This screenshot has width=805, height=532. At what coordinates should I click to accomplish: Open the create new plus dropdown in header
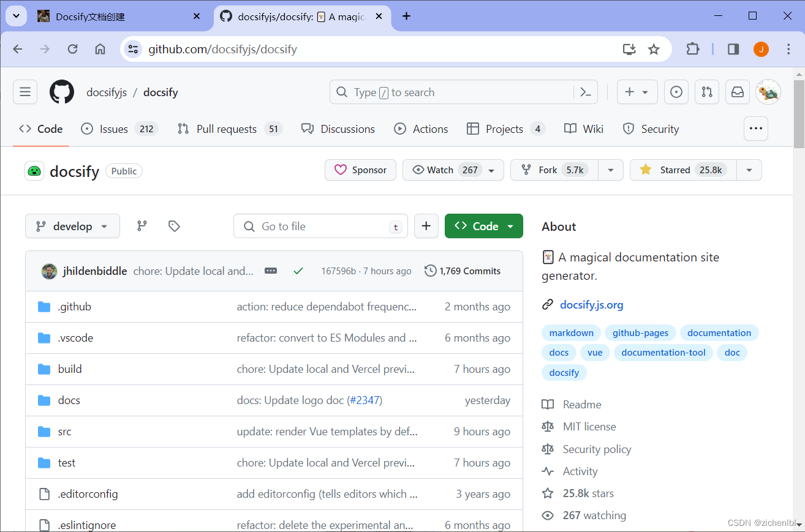point(637,92)
